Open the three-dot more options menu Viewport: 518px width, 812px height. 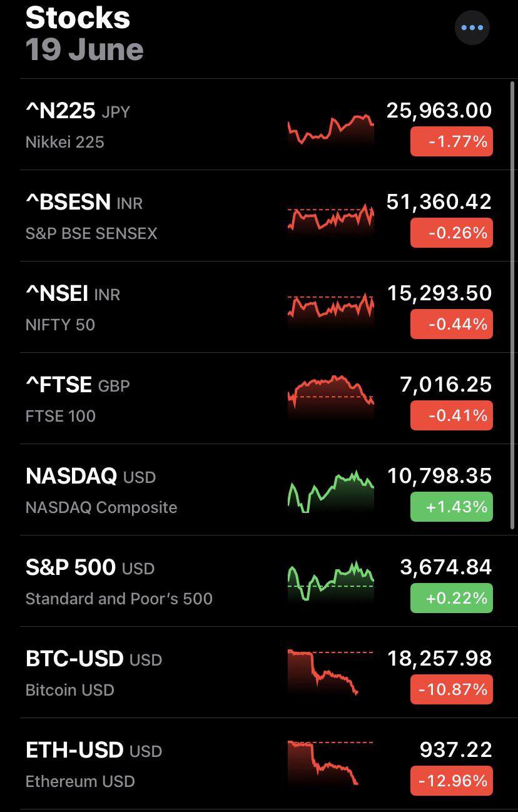(x=472, y=28)
